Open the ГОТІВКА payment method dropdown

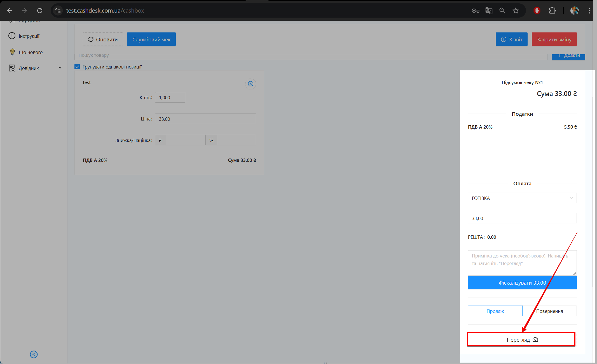[522, 198]
